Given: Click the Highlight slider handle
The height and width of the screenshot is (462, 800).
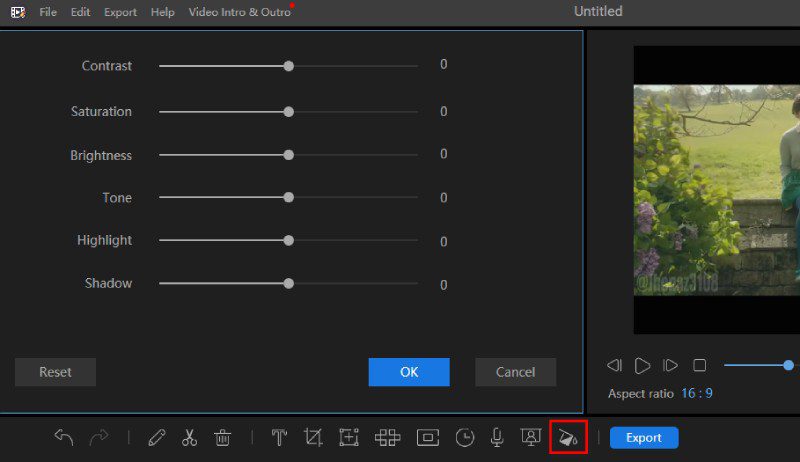Looking at the screenshot, I should 289,240.
